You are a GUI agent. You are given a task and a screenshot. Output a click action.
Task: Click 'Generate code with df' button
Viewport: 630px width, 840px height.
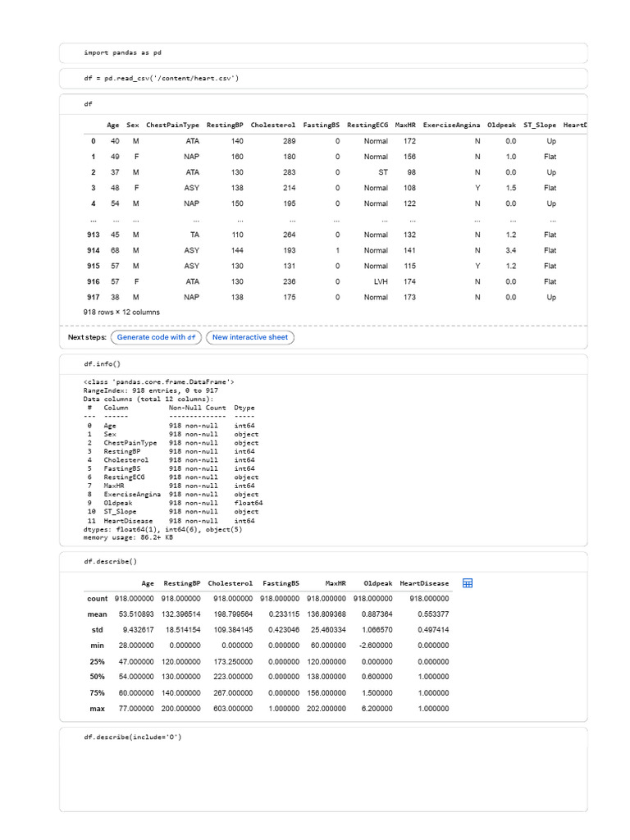tap(156, 337)
